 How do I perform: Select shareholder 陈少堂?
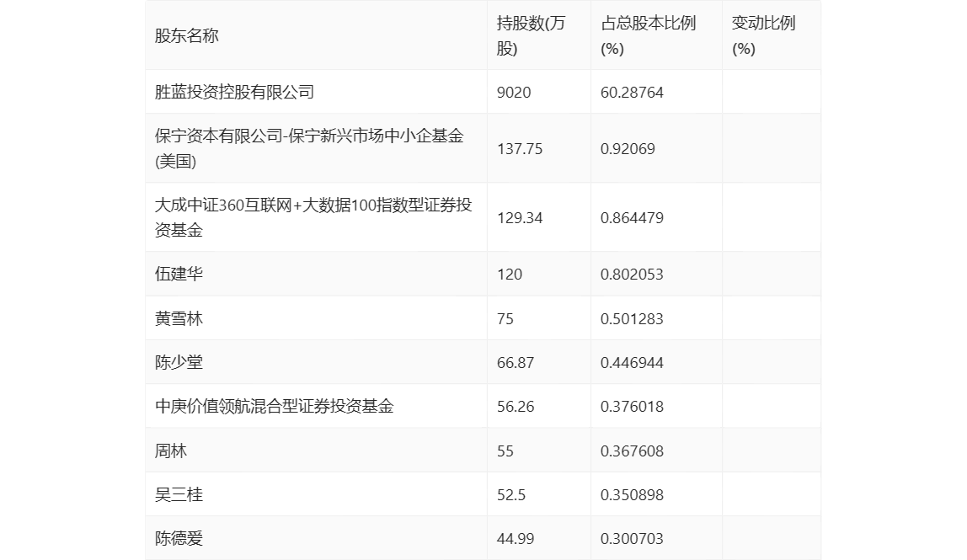pyautogui.click(x=179, y=362)
